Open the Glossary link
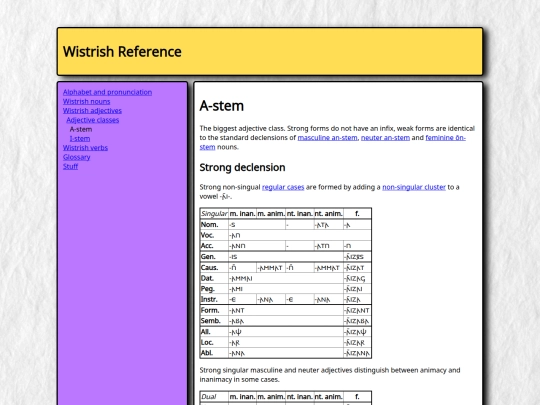The width and height of the screenshot is (540, 405). [76, 157]
